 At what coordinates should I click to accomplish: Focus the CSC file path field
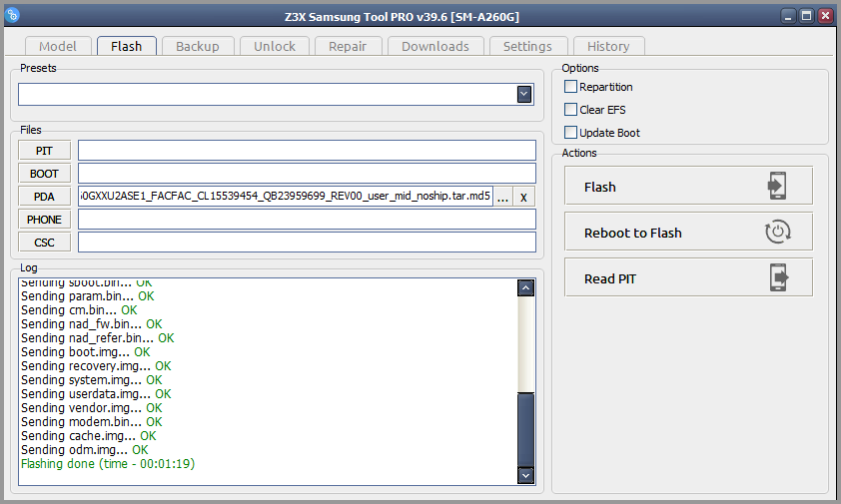(x=307, y=243)
